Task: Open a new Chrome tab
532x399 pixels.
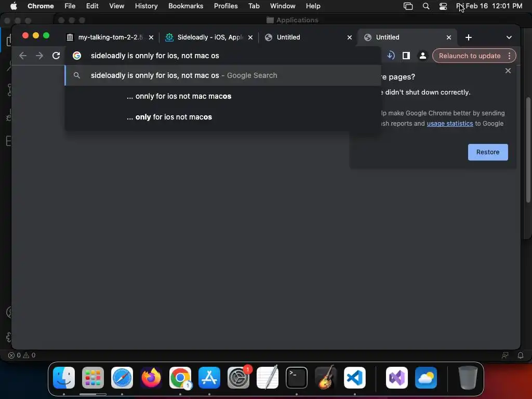Action: (x=469, y=37)
